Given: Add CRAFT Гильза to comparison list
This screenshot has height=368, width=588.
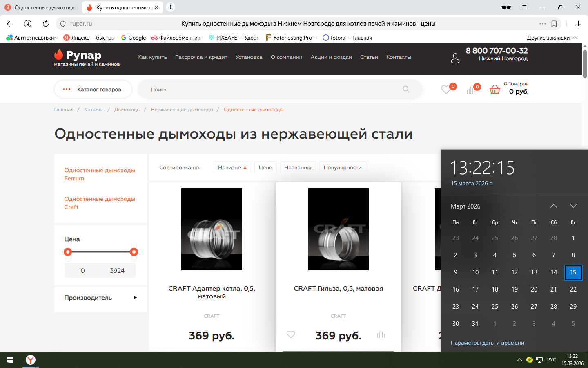Looking at the screenshot, I should click(x=381, y=334).
